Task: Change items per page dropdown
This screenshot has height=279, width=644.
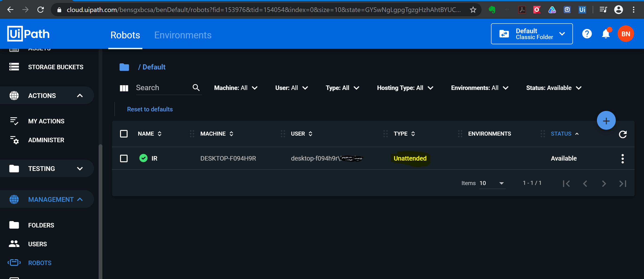Action: pos(492,183)
